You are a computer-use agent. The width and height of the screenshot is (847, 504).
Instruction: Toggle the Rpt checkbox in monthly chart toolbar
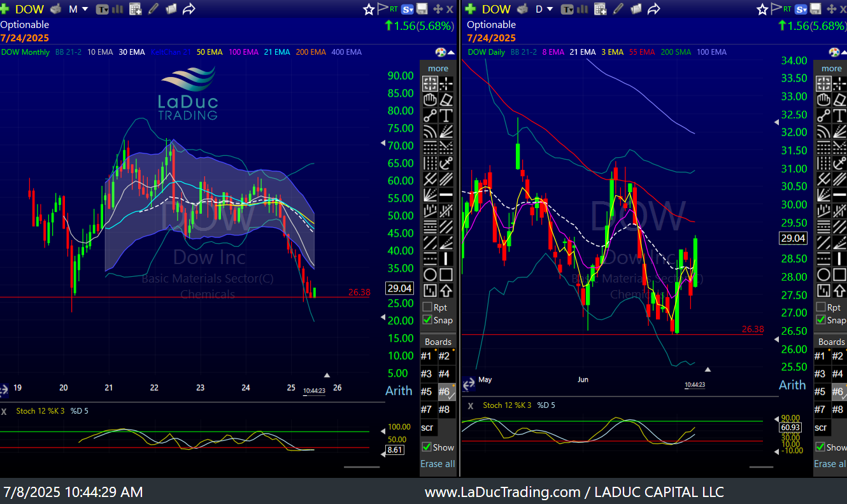click(x=427, y=307)
